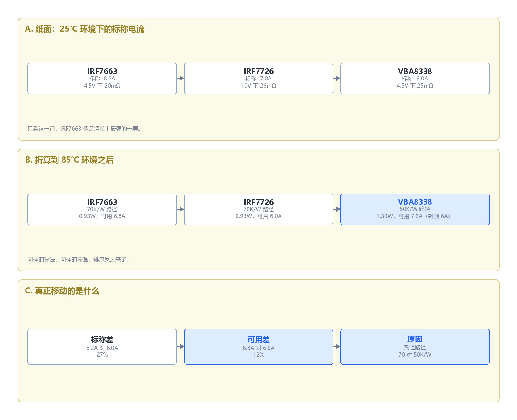Select the highlighted VBA8338 50K/W 路径 card
The image size is (517, 420).
pos(415,209)
